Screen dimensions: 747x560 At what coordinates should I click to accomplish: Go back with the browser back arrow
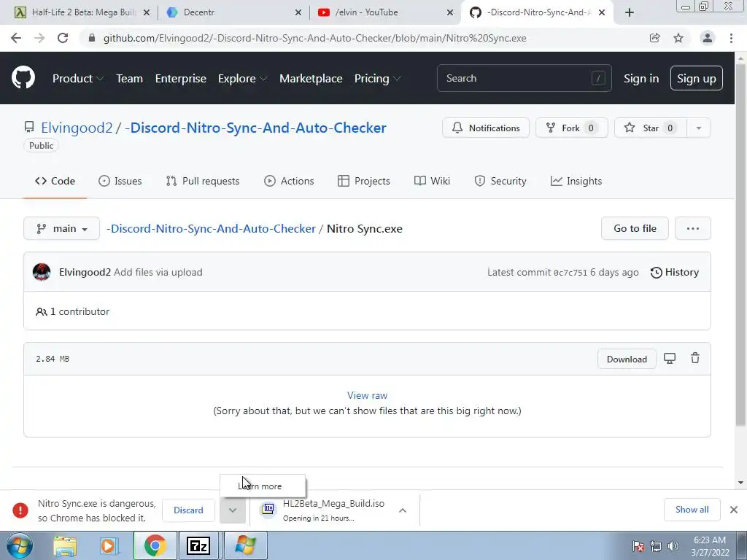pos(16,38)
